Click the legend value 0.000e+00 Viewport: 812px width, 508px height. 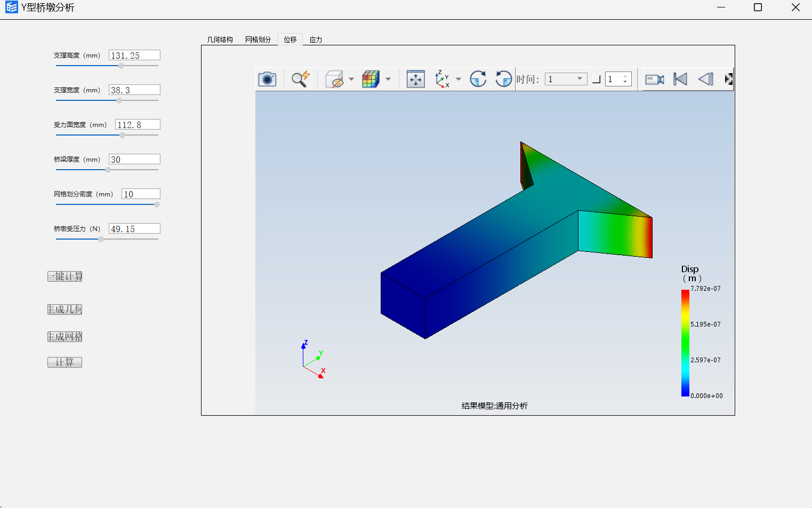pyautogui.click(x=706, y=396)
